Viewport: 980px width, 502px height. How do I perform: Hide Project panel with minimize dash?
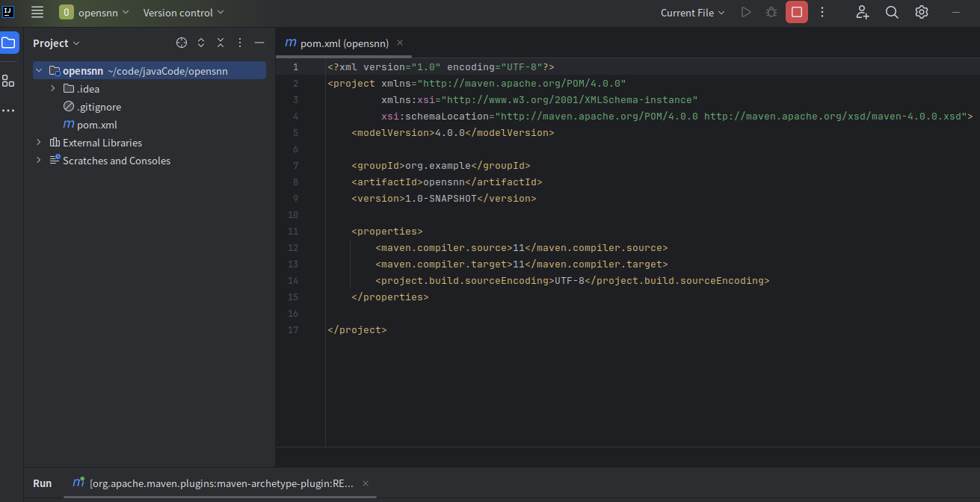tap(259, 43)
